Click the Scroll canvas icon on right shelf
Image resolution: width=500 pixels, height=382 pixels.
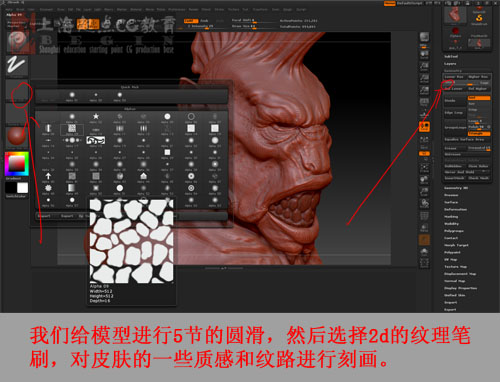[424, 54]
